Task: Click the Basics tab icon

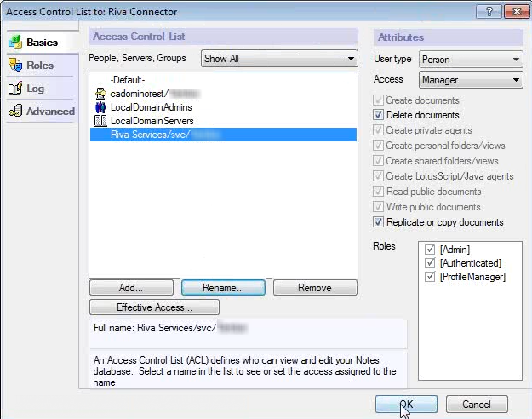Action: coord(15,42)
